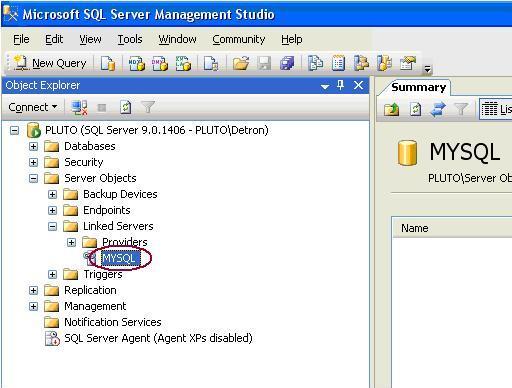Click SQL Server Mobile Query icon

tap(211, 63)
